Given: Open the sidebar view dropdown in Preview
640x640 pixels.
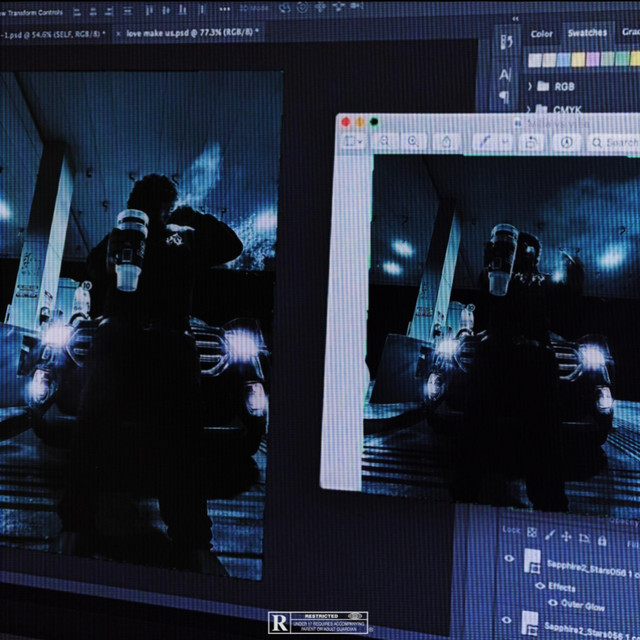Looking at the screenshot, I should point(352,142).
